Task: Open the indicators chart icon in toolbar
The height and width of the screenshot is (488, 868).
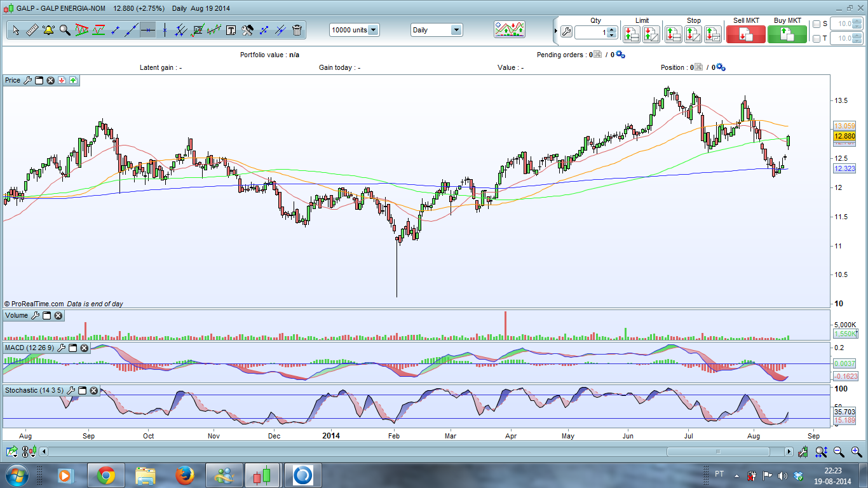Action: [x=510, y=30]
